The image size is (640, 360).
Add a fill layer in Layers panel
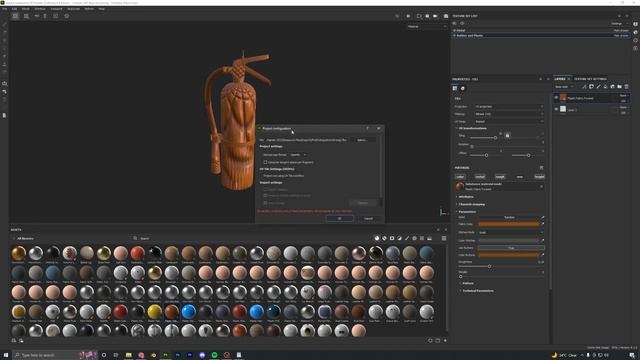click(x=605, y=87)
